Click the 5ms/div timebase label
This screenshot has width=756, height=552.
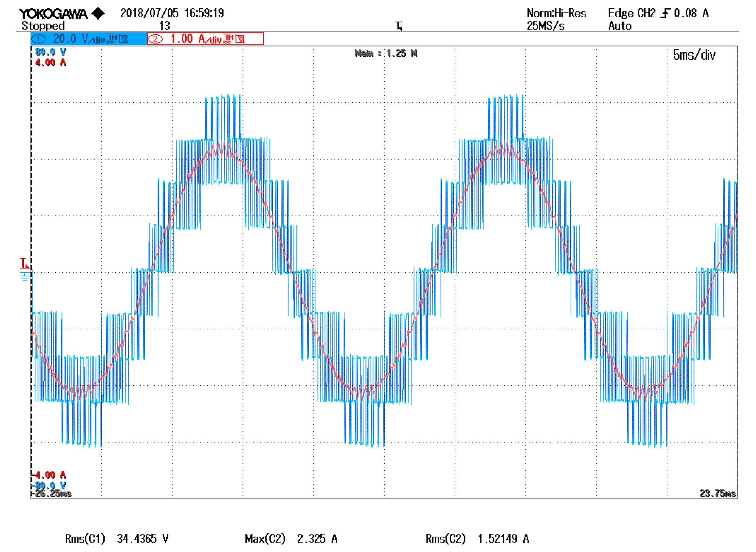[x=694, y=55]
